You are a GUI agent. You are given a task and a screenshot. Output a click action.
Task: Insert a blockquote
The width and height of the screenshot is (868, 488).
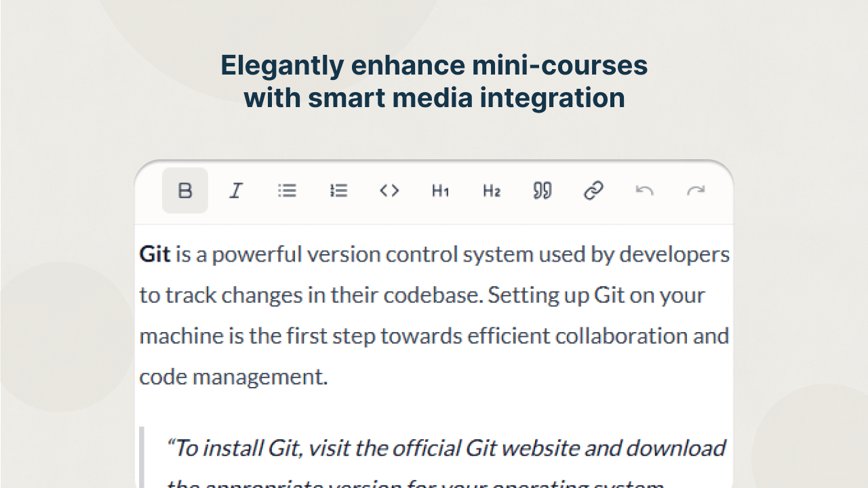pyautogui.click(x=541, y=190)
